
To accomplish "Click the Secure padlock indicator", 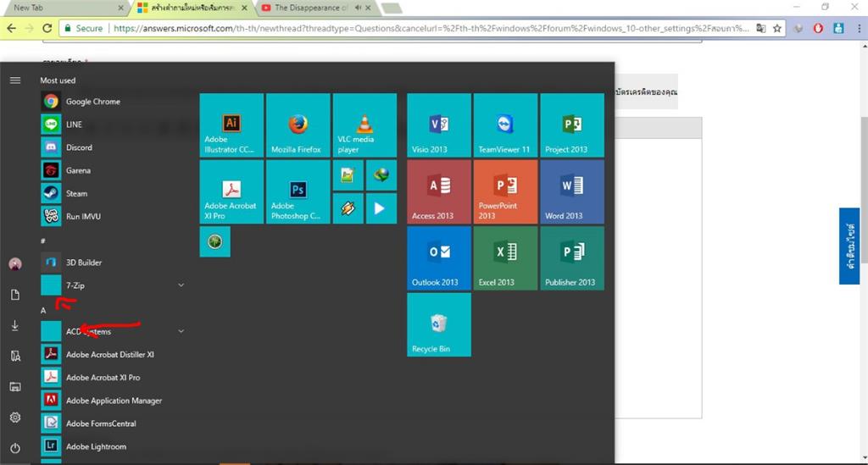I will click(84, 28).
